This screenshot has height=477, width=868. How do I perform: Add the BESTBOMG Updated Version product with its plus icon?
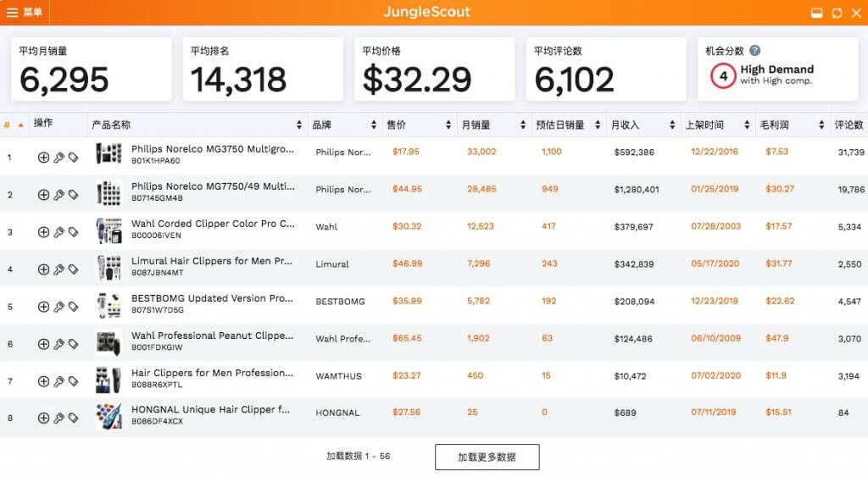tap(43, 307)
